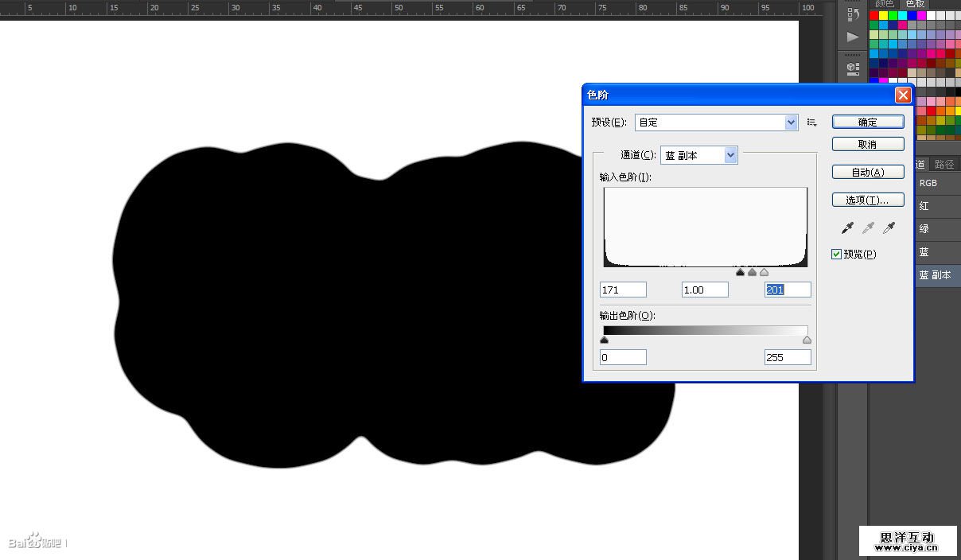The width and height of the screenshot is (961, 560).
Task: Toggle the 预览 preview checkbox
Action: point(836,255)
